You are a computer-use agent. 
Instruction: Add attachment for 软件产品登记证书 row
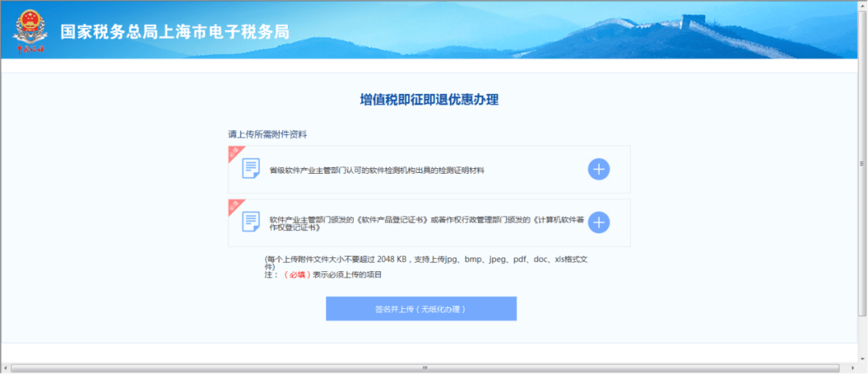point(599,222)
